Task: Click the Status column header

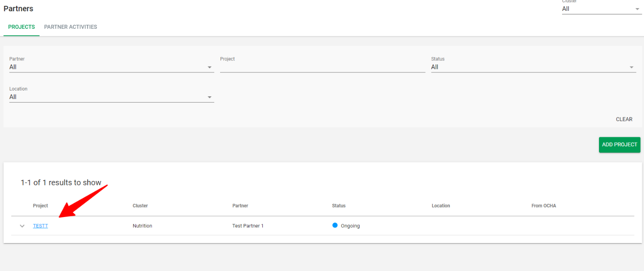Action: pyautogui.click(x=339, y=206)
